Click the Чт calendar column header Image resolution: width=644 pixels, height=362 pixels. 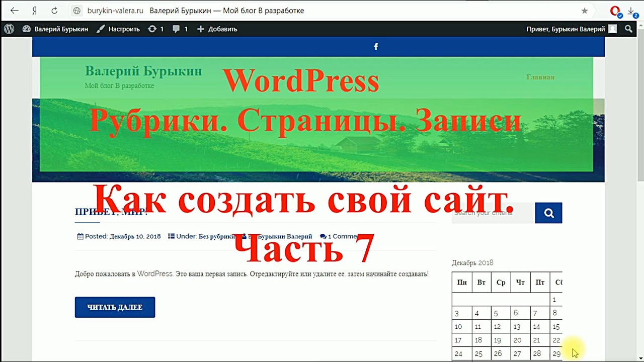(x=520, y=283)
